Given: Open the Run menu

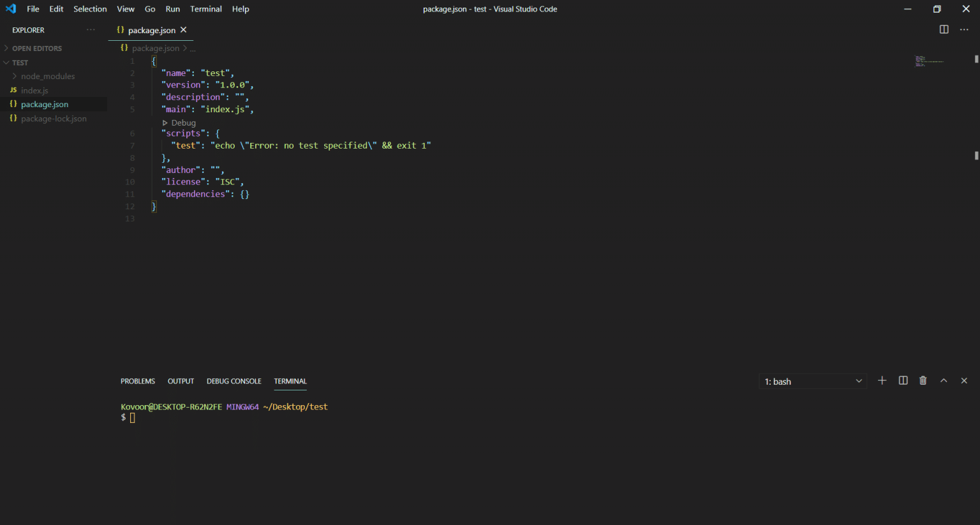Looking at the screenshot, I should click(172, 9).
